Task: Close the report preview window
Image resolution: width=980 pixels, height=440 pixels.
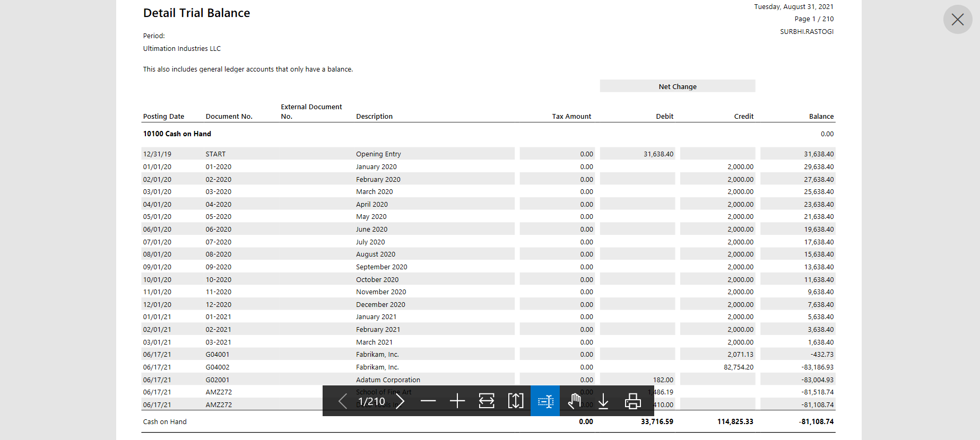Action: pos(958,20)
